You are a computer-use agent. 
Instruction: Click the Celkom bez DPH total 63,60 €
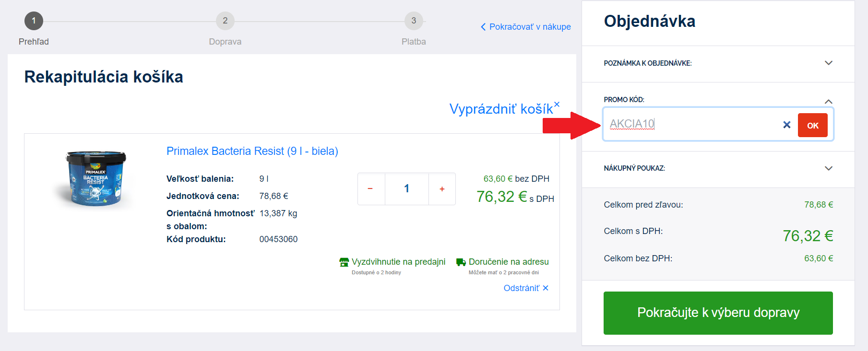(819, 258)
